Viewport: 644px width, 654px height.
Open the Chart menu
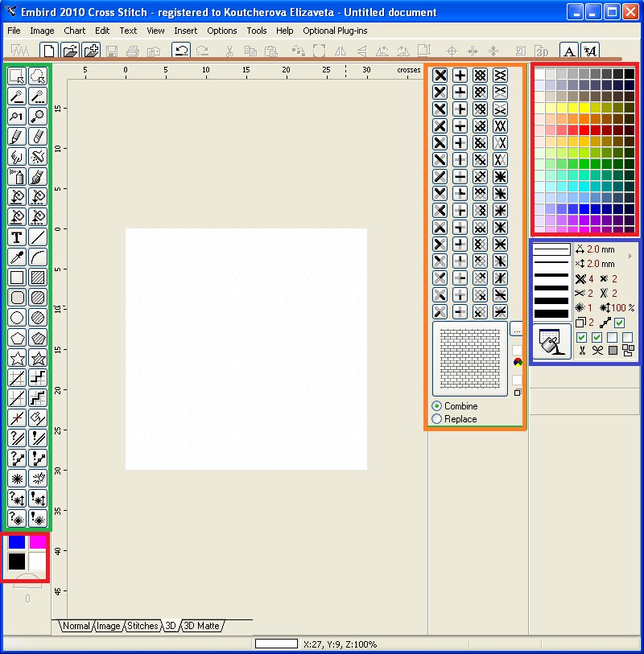(74, 31)
